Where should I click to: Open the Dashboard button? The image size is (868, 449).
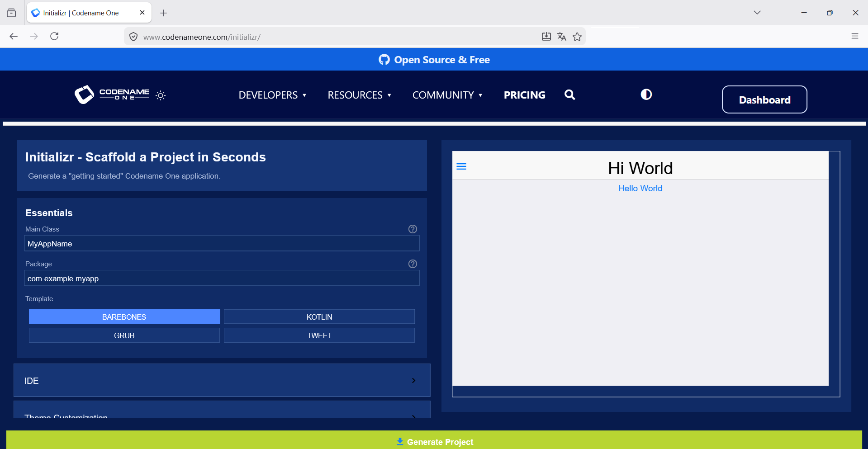pos(764,99)
